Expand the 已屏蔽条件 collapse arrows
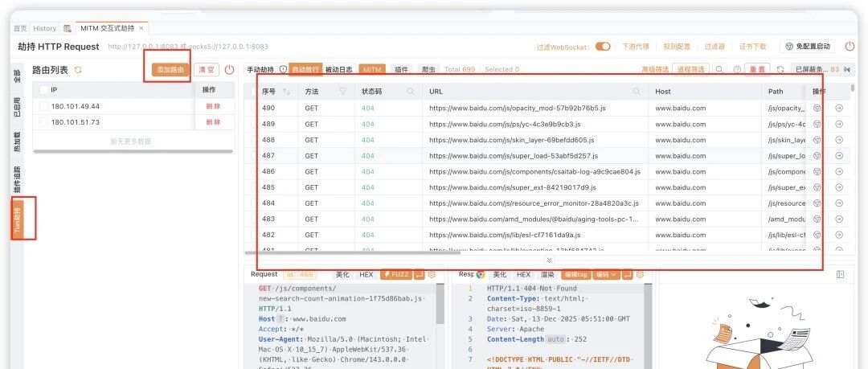Viewport: 868px width, 369px height. [x=845, y=70]
